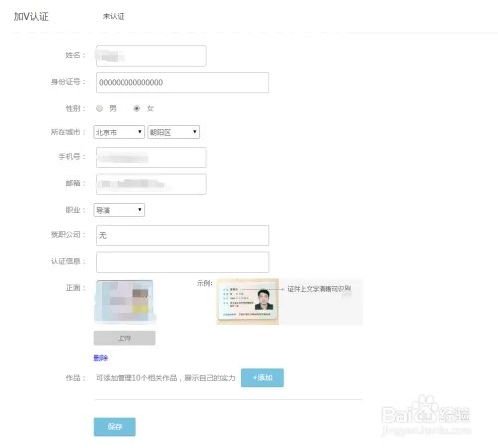Screen dimensions: 498x448
Task: Click the 身份证号 ID number field
Action: click(182, 82)
